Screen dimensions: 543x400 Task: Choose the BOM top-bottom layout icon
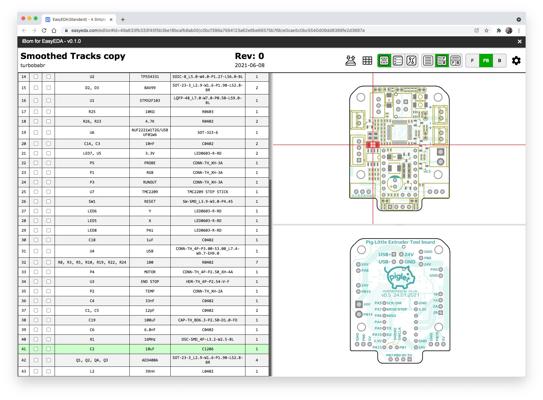(x=455, y=61)
